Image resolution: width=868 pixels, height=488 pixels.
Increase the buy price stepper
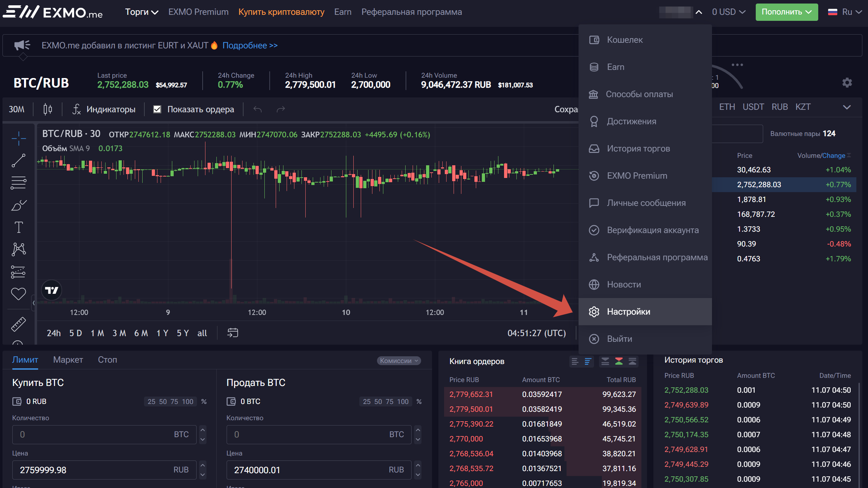coord(203,465)
